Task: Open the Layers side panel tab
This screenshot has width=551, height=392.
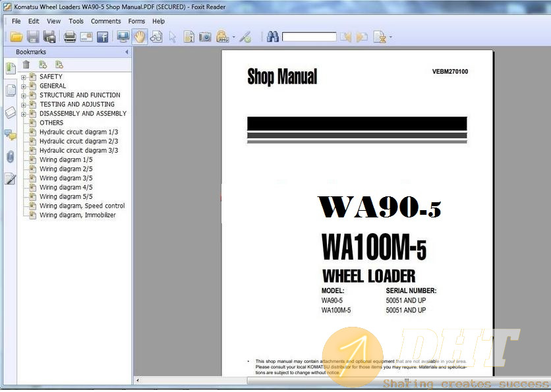Action: [11, 113]
